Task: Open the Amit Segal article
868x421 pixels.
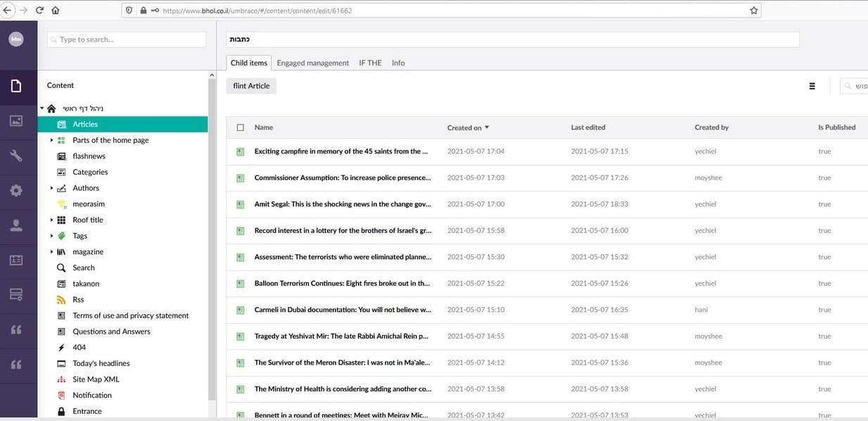Action: click(342, 204)
